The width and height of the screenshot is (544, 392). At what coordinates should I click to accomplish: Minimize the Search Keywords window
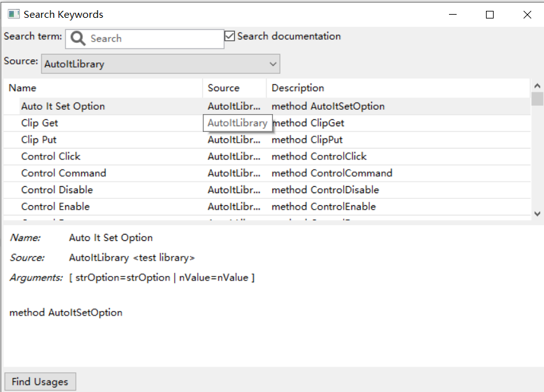[x=453, y=15]
